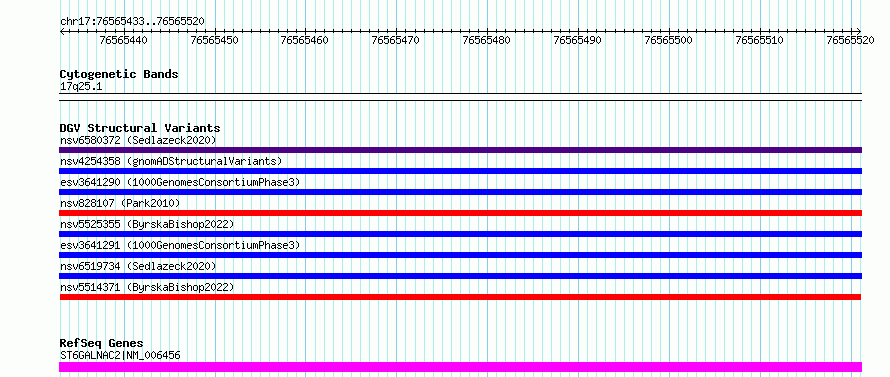Open variant nsv6519734 (Sedlazeck2020) label
890x377 pixels.
(x=138, y=266)
